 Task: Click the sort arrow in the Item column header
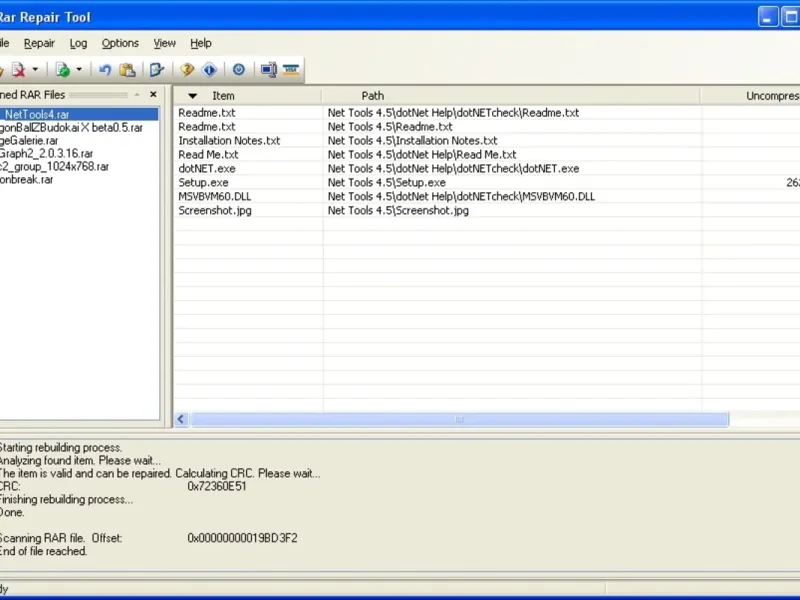(193, 96)
